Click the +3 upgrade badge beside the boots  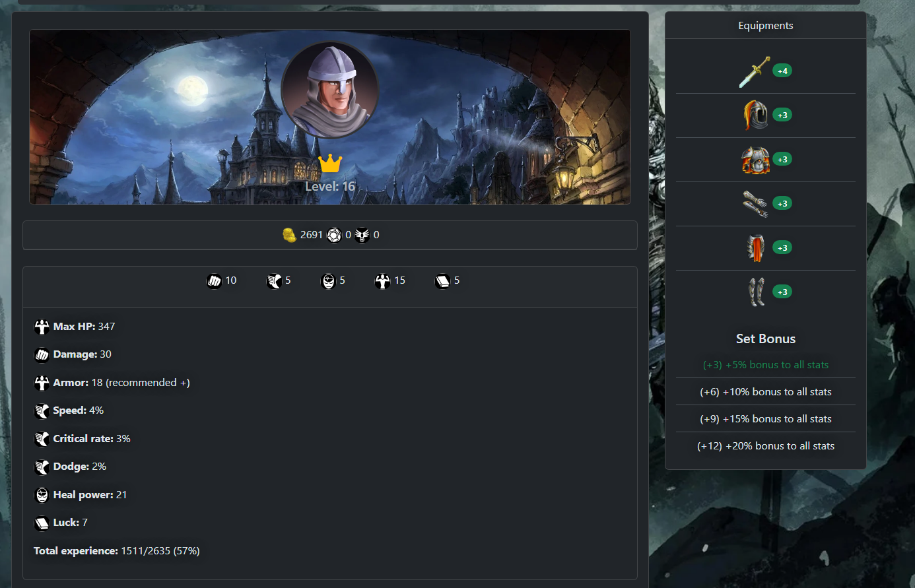click(782, 292)
